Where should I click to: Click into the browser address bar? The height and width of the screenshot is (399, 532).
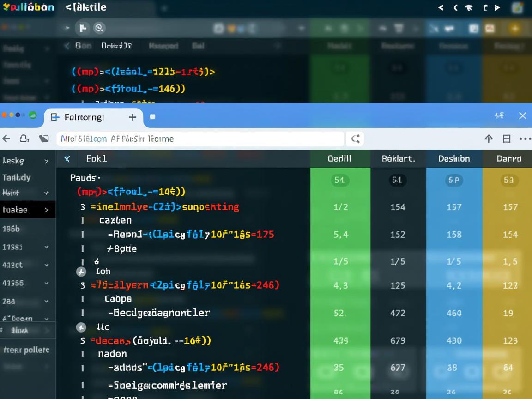[x=201, y=139]
